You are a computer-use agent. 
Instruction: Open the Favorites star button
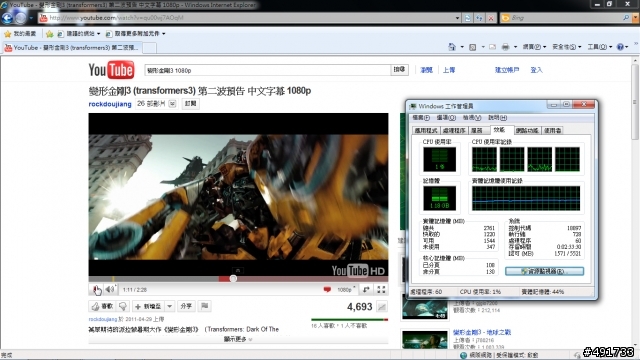click(20, 33)
